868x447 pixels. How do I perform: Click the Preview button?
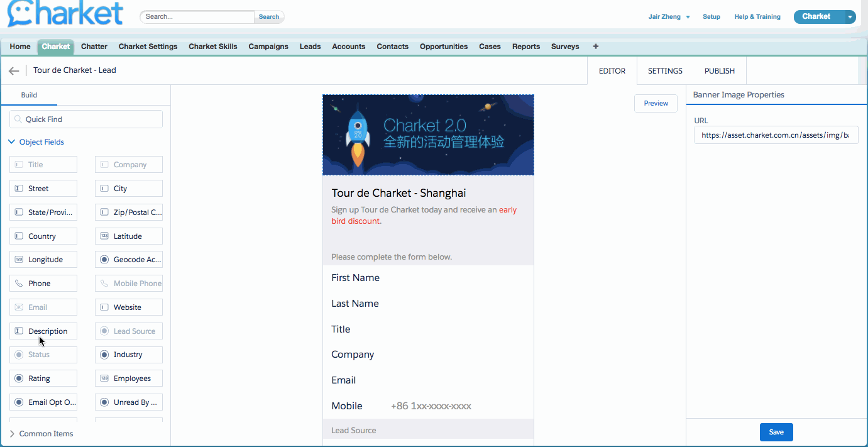point(656,103)
